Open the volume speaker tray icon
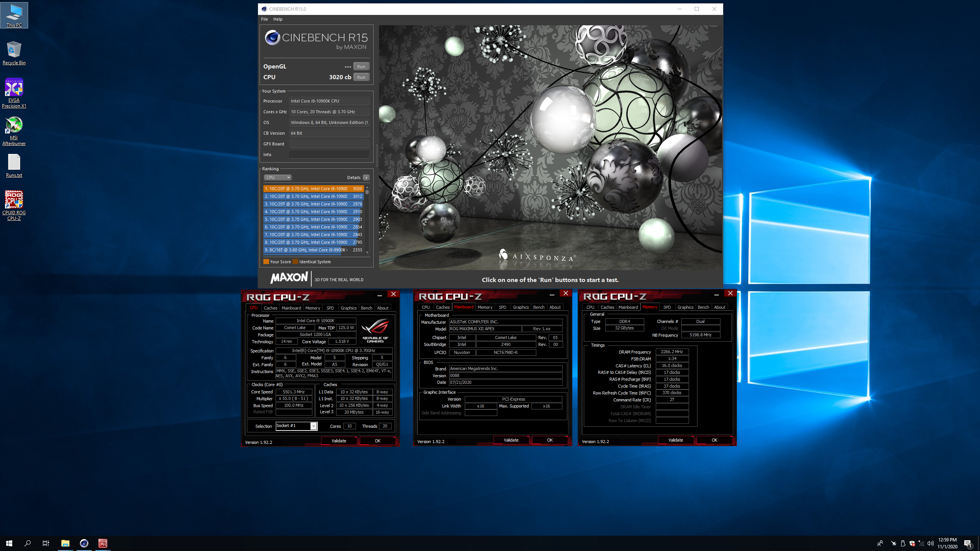The image size is (980, 551). click(930, 543)
